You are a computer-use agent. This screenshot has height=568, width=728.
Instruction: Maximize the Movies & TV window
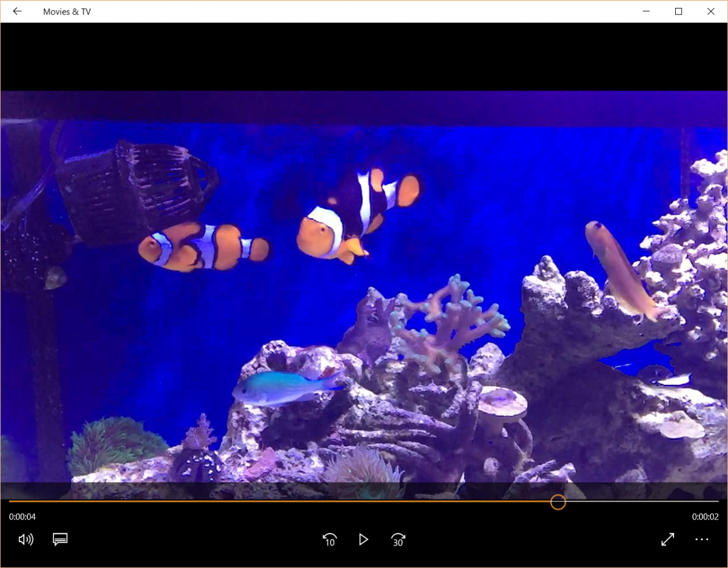679,12
